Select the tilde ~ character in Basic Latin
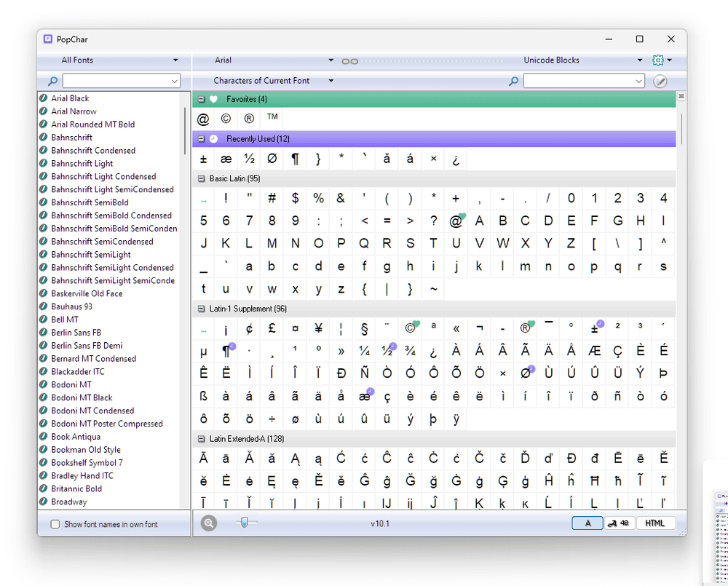Image resolution: width=728 pixels, height=586 pixels. [x=433, y=289]
